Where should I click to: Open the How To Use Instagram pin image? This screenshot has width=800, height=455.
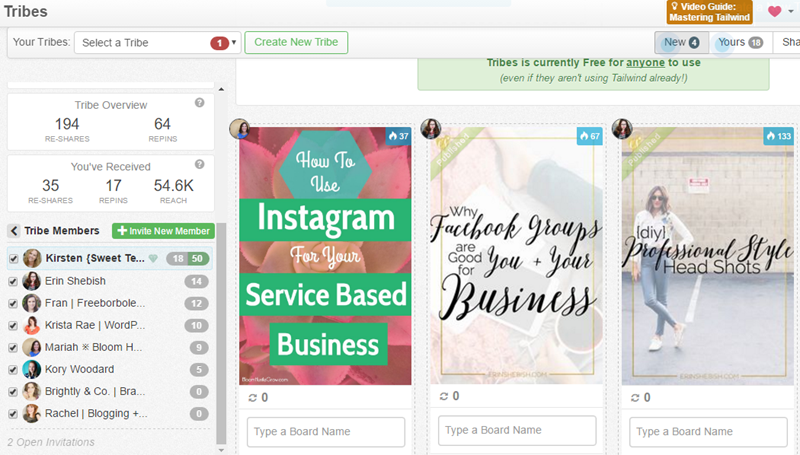coord(325,256)
